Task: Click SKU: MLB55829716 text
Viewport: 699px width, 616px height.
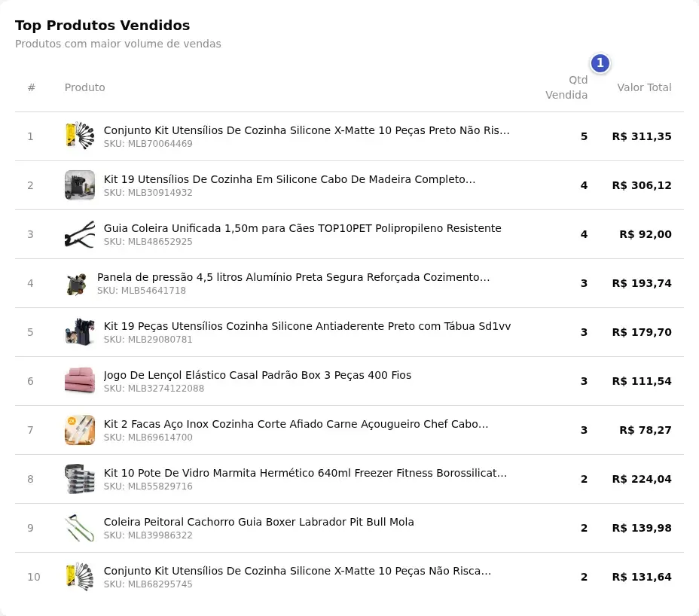Action: [148, 486]
